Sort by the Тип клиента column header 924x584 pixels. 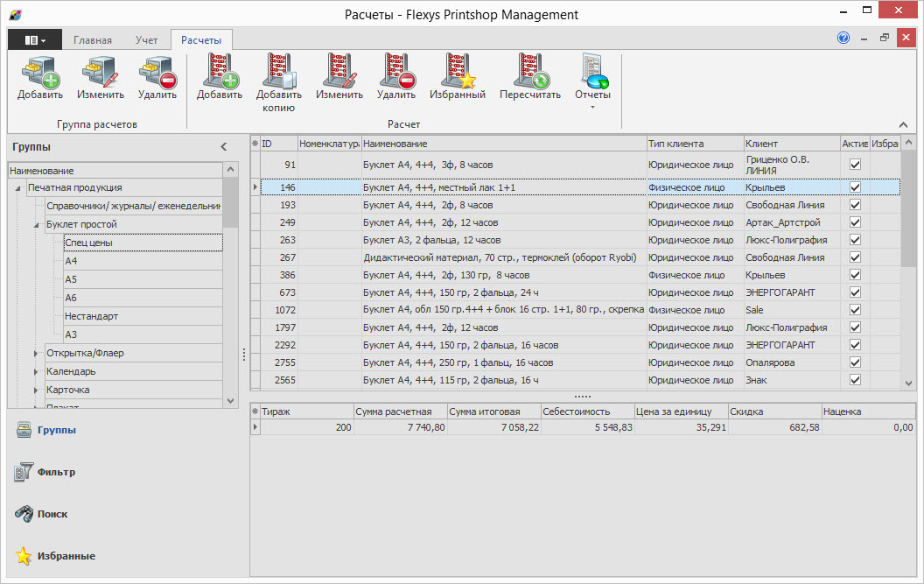tap(695, 144)
